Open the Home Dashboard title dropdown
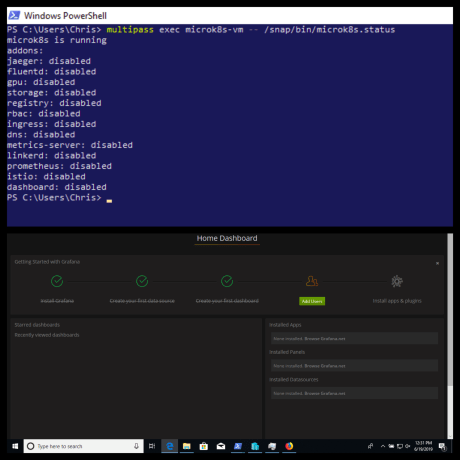This screenshot has width=460, height=460. coord(227,238)
